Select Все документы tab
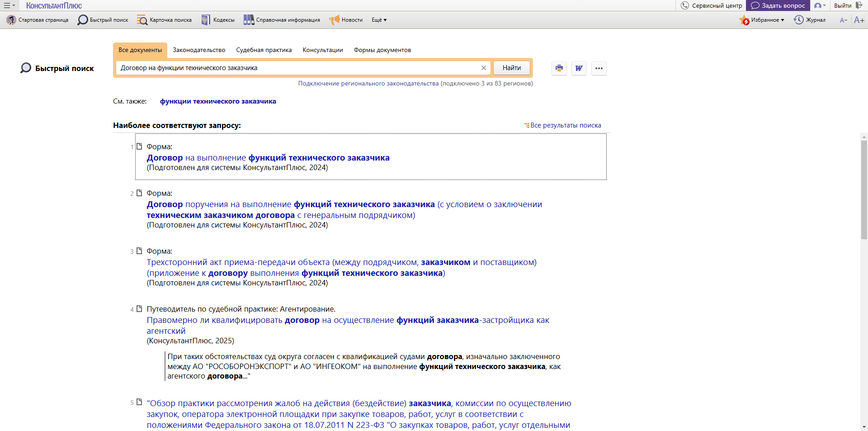The image size is (868, 431). point(140,50)
